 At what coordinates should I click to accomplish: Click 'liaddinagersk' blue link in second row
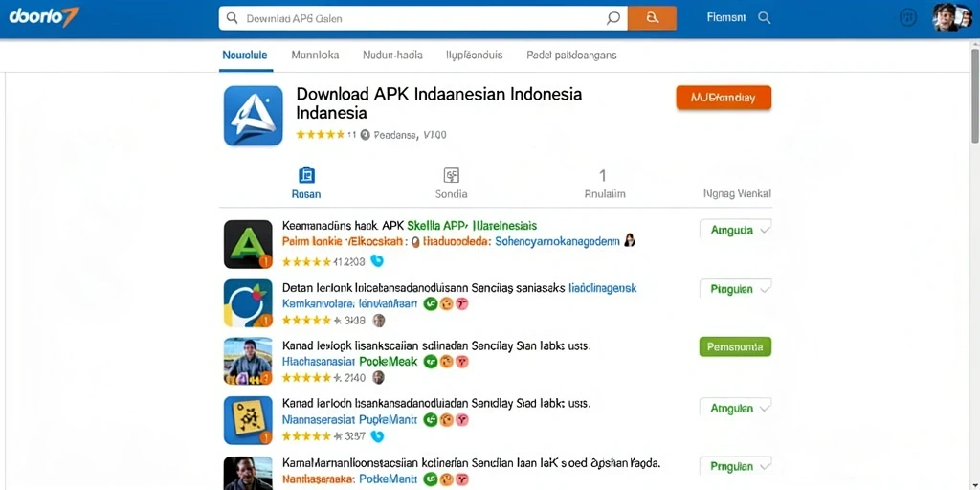tap(602, 288)
